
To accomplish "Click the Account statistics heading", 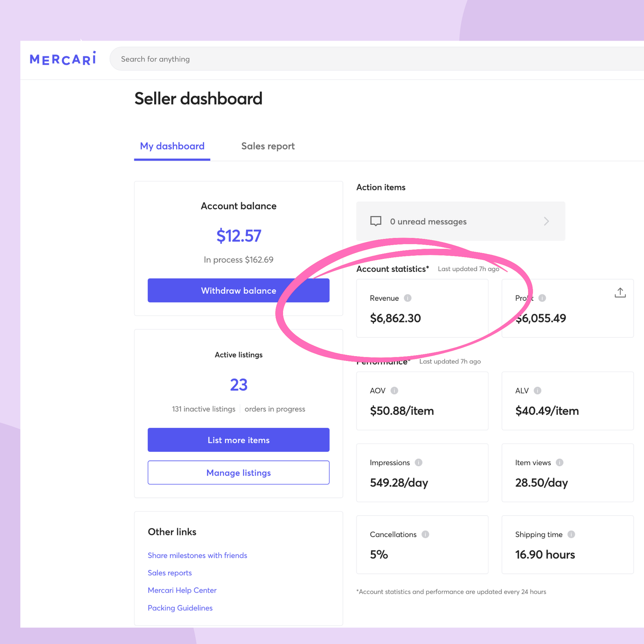I will (x=393, y=269).
